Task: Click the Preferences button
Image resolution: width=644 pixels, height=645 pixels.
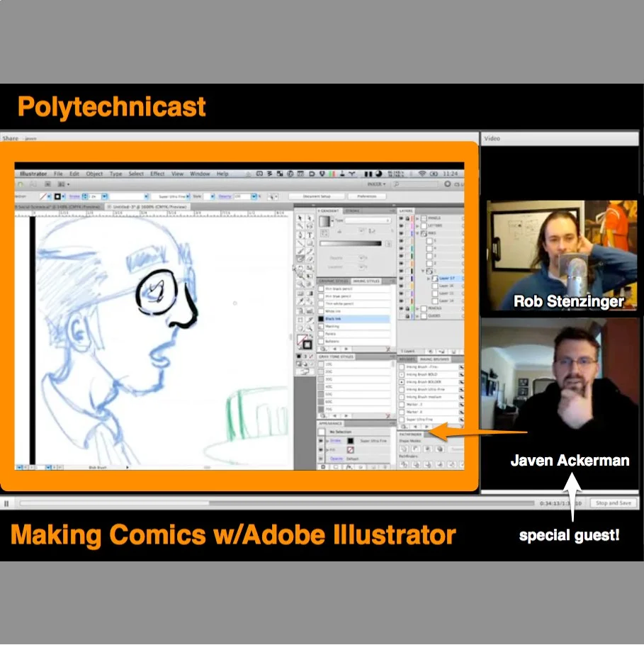Action: (366, 196)
